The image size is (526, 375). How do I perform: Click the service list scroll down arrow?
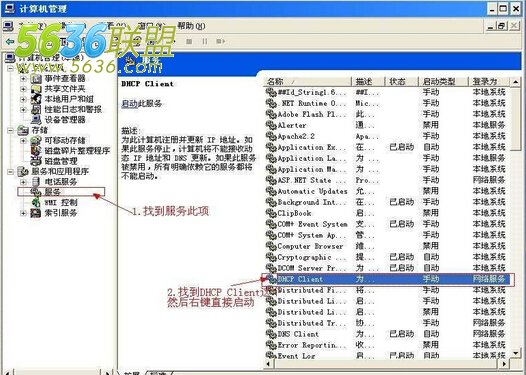click(x=516, y=353)
